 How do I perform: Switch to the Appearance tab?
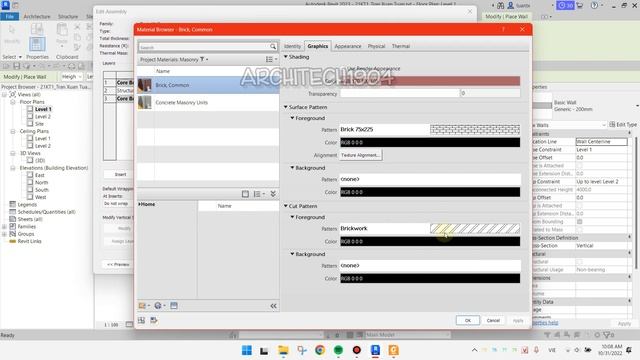tap(348, 46)
